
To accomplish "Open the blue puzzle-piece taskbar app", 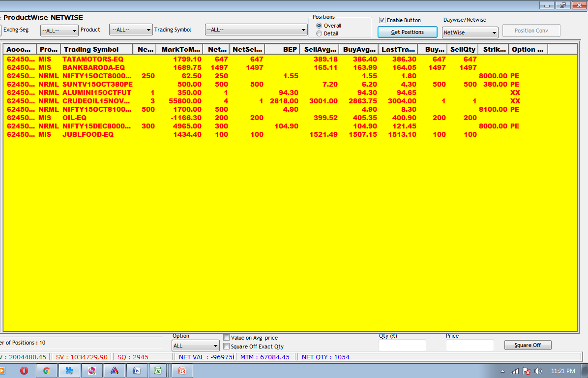I will pos(69,371).
